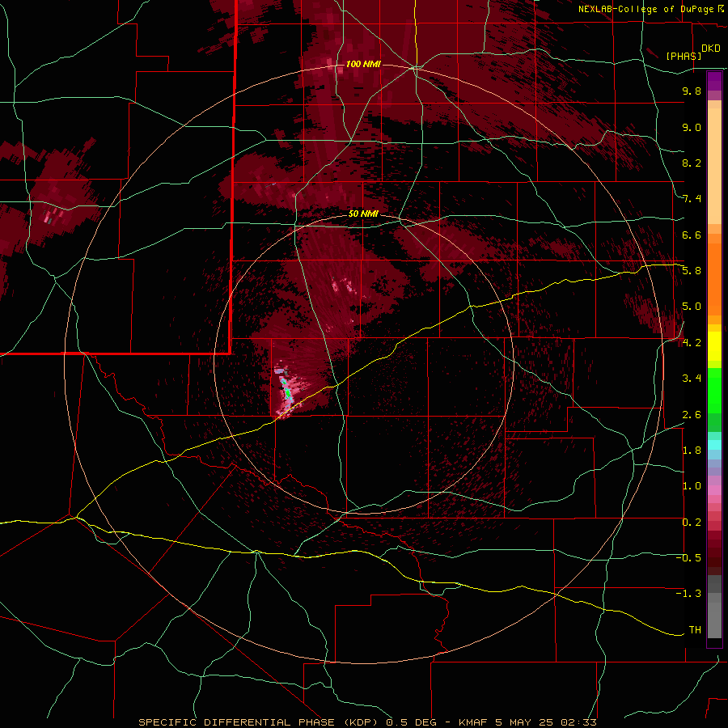The height and width of the screenshot is (728, 728).
Task: Click the green high-KDP storm core
Action: click(x=288, y=393)
